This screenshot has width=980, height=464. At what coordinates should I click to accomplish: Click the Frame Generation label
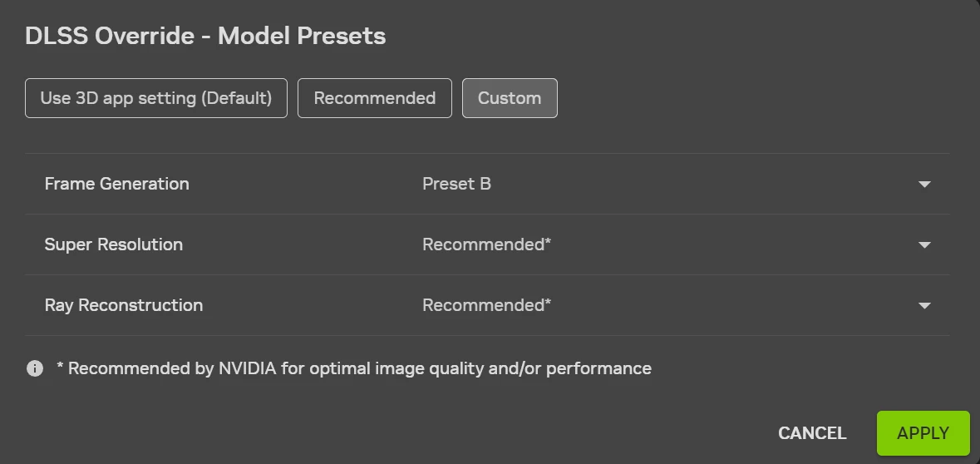pos(116,184)
